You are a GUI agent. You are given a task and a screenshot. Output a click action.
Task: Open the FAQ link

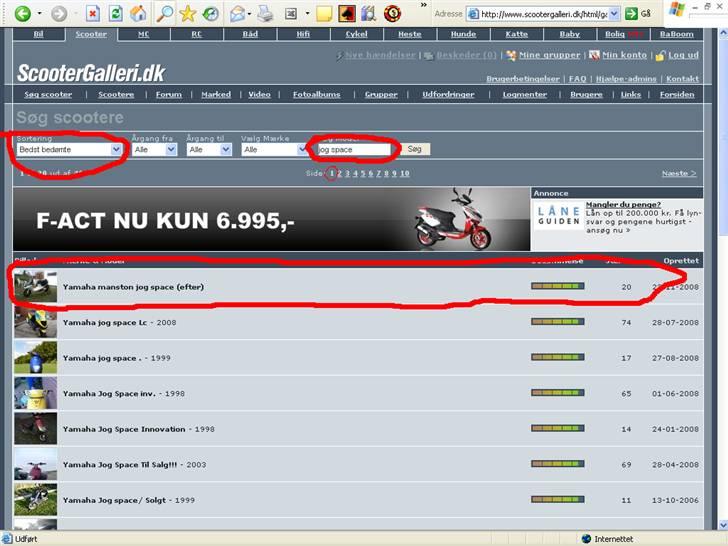[578, 79]
